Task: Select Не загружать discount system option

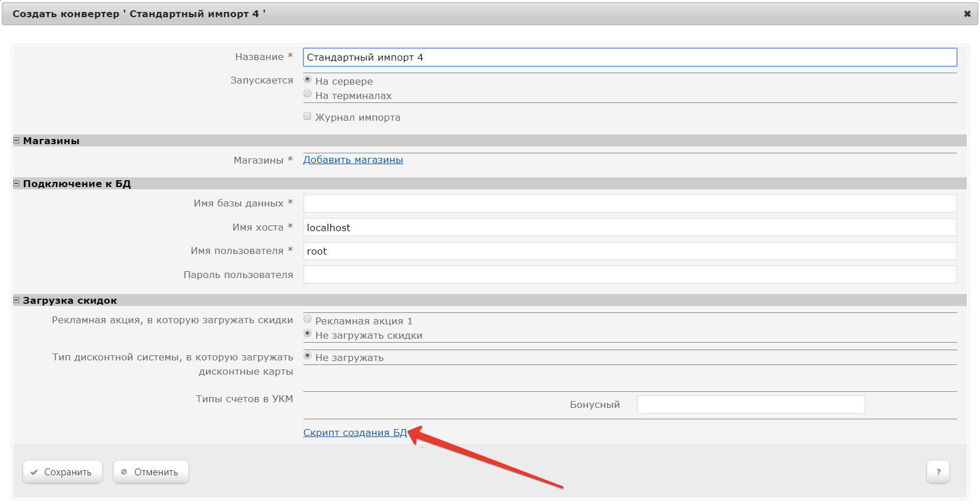Action: (x=307, y=356)
